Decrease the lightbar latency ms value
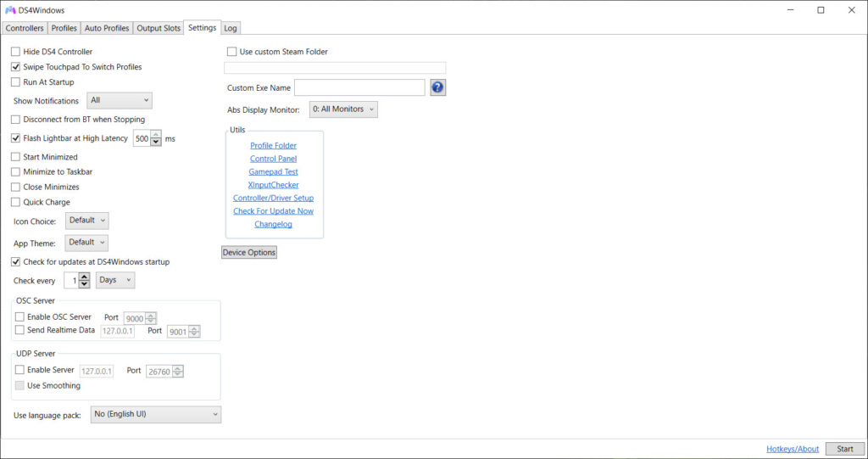This screenshot has width=868, height=459. click(x=156, y=143)
